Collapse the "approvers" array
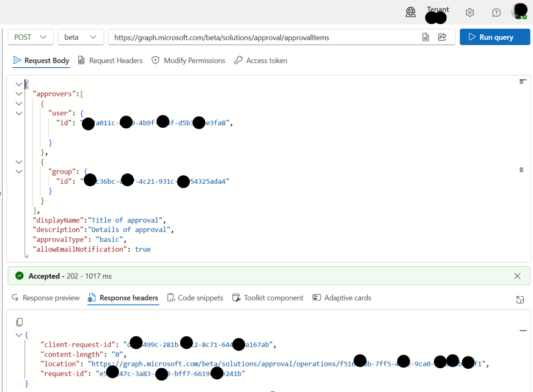Screen dimensions: 533x392 [19, 94]
